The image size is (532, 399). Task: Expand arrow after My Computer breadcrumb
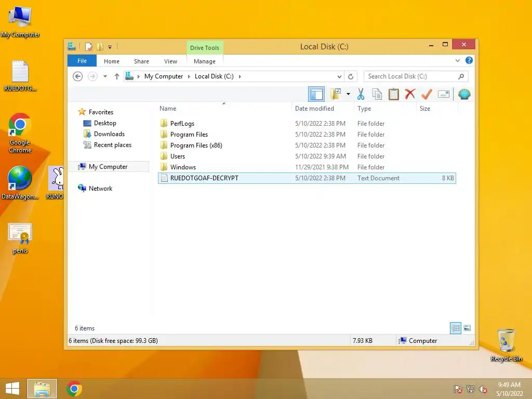189,76
